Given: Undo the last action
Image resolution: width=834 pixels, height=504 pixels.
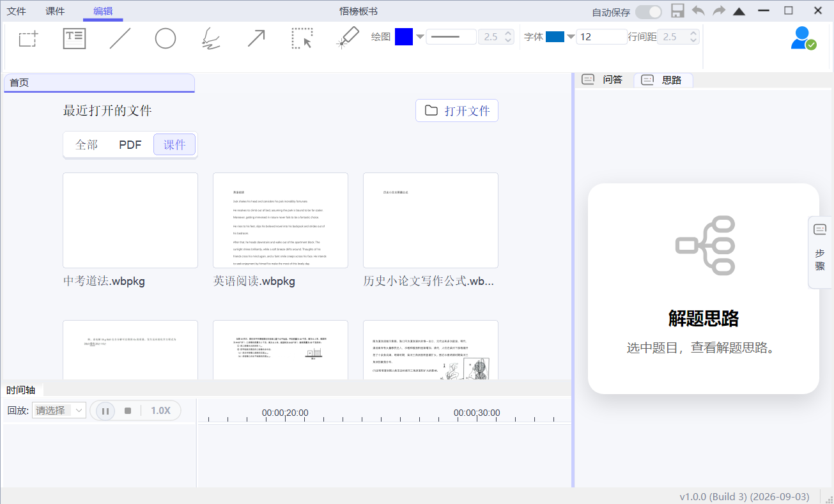Looking at the screenshot, I should pos(699,11).
